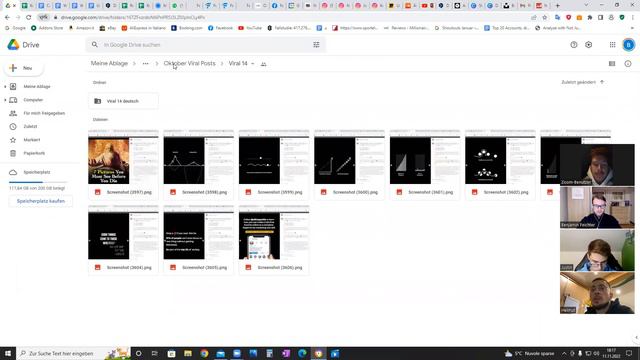Viewport: 640px width, 360px height.
Task: Select Screenshot (3604).png thumbnail
Action: coord(123,233)
